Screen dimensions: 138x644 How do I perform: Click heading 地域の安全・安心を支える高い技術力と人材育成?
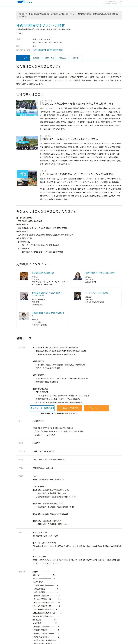coord(70,139)
